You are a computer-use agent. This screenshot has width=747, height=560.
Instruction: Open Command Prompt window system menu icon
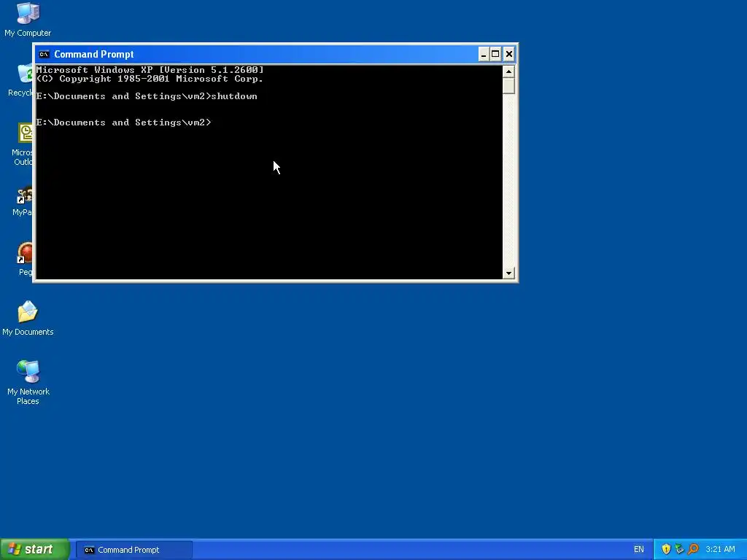pos(44,54)
